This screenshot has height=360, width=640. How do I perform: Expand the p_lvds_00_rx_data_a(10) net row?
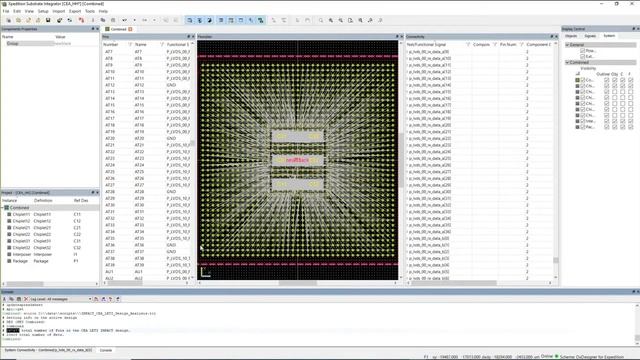coord(407,58)
